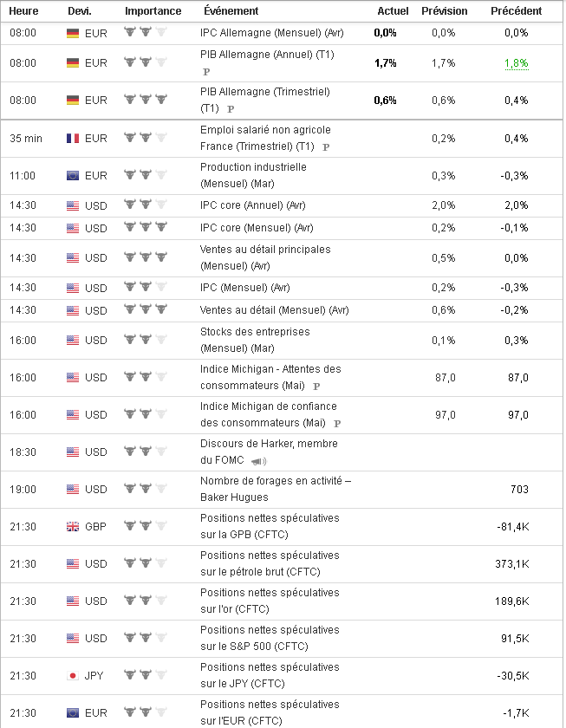Click the P icon after Indice Michigan de confiance
The width and height of the screenshot is (566, 728).
coord(337,424)
